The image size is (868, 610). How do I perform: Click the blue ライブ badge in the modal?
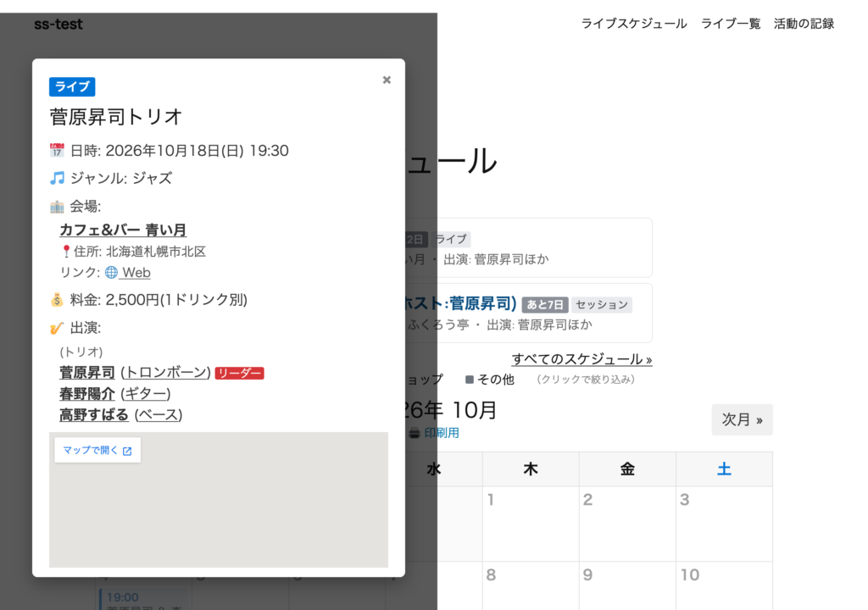point(72,87)
